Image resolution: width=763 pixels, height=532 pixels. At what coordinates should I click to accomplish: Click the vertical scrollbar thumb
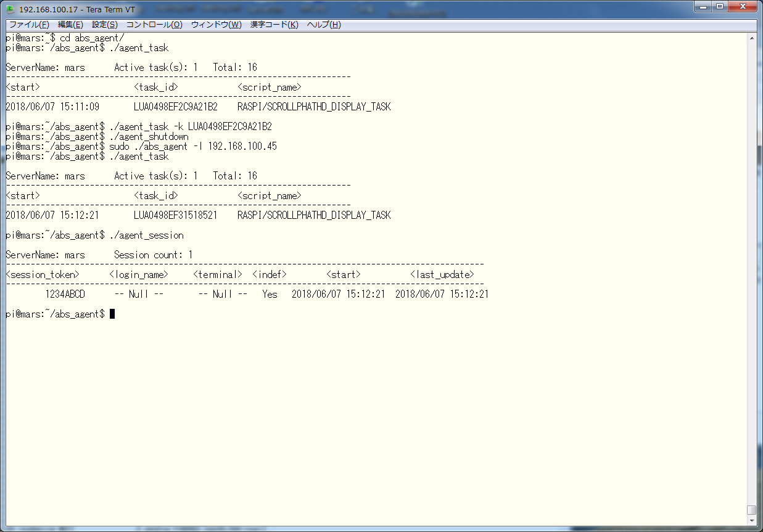pos(751,509)
